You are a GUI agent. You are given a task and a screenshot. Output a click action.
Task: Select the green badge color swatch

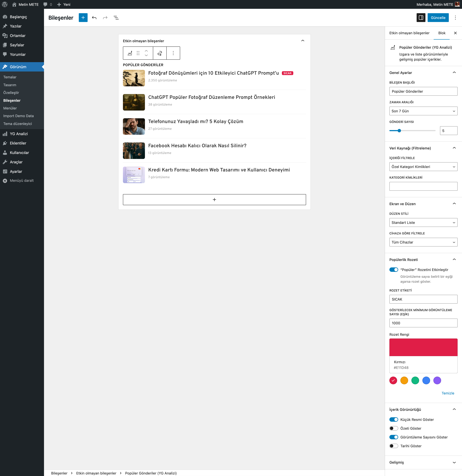(415, 381)
